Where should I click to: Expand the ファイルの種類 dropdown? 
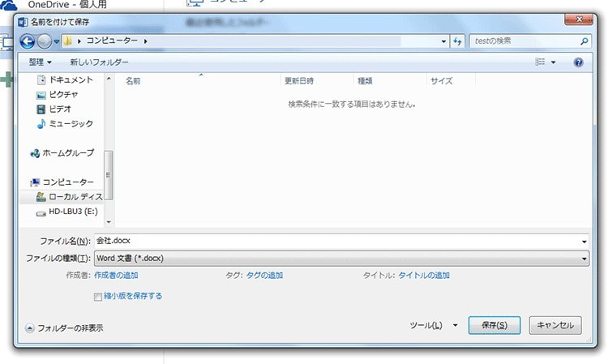point(584,258)
